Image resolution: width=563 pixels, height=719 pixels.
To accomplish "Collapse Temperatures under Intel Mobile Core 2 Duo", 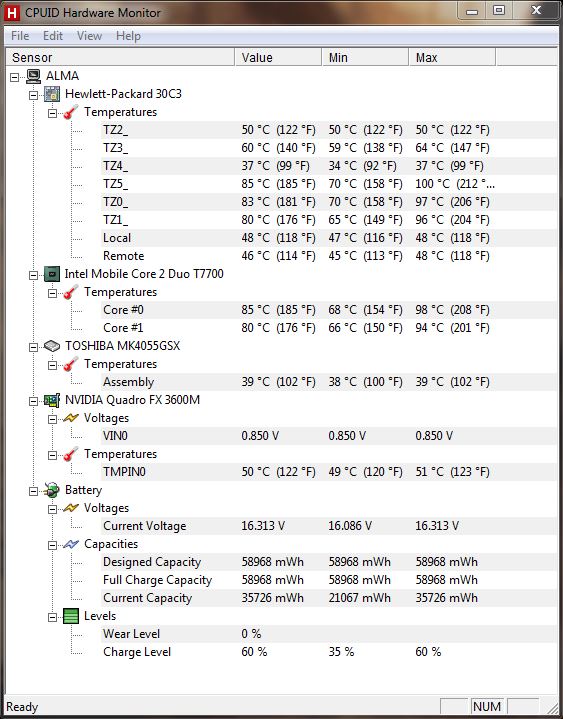I will click(52, 293).
